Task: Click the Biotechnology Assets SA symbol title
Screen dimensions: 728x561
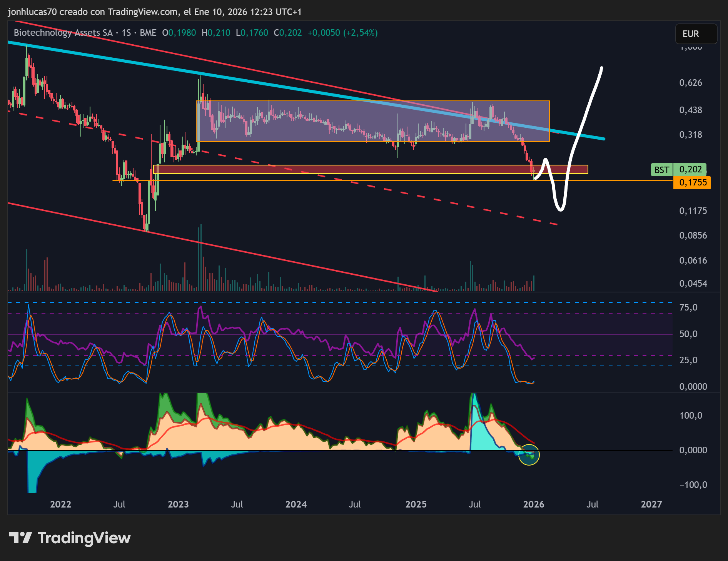Action: pos(63,33)
